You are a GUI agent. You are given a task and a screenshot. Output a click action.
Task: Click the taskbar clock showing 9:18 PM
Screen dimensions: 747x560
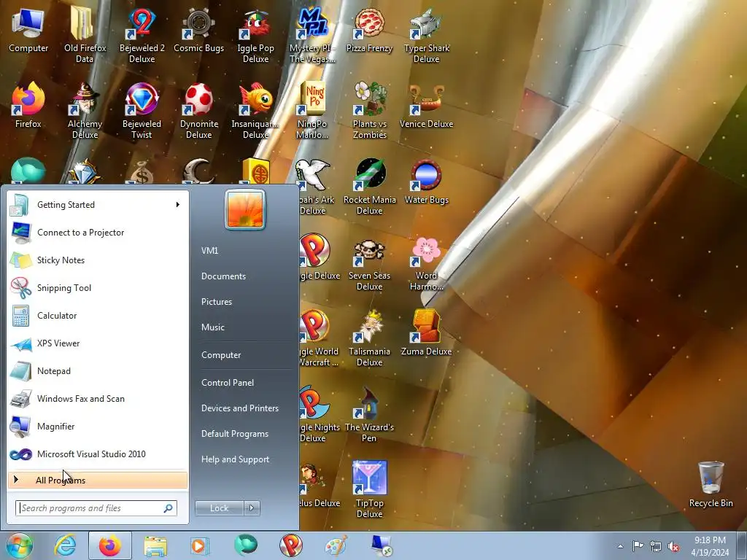click(x=710, y=546)
